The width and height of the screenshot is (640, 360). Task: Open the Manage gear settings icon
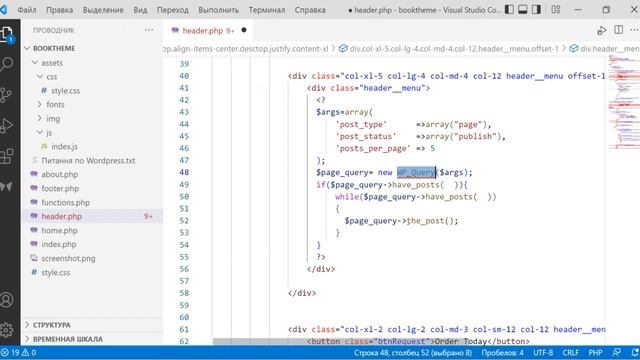pyautogui.click(x=7, y=330)
